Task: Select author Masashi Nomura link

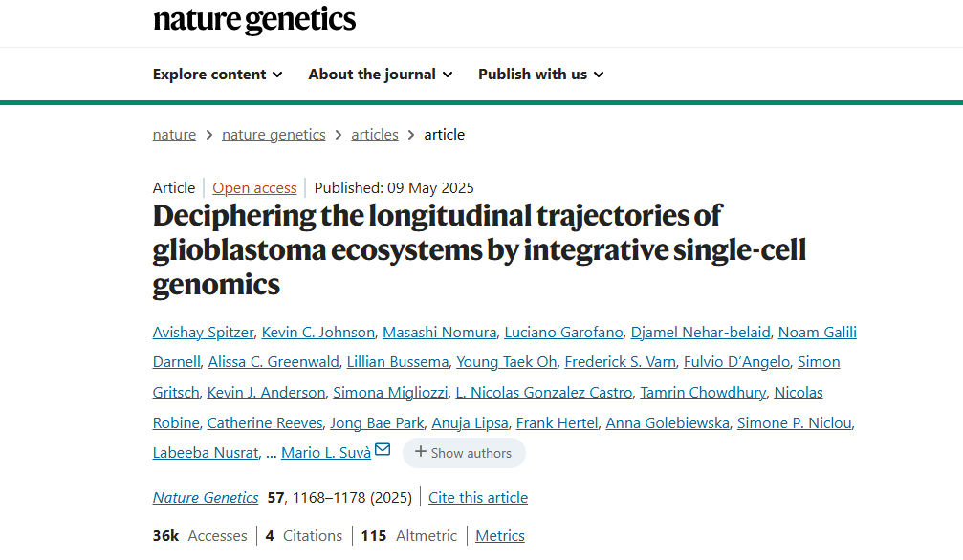Action: [x=440, y=333]
